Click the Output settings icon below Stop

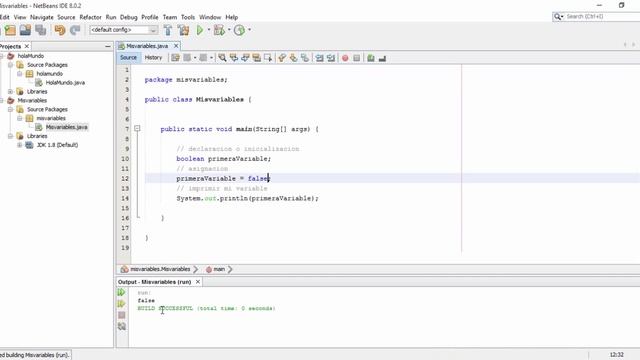(122, 327)
